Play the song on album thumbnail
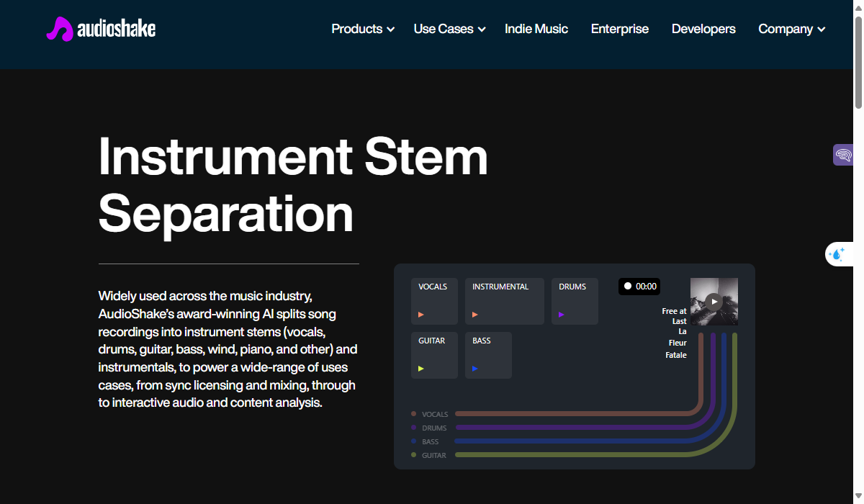This screenshot has width=864, height=504. 714,302
